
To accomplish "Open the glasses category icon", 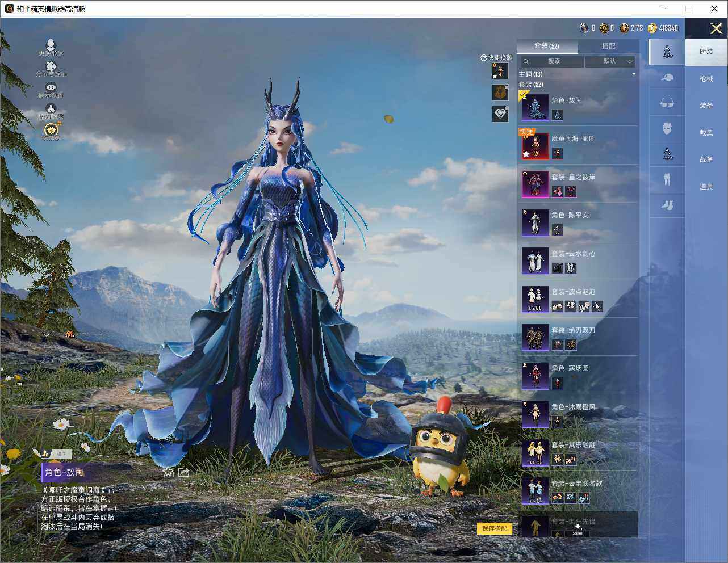I will [x=667, y=103].
